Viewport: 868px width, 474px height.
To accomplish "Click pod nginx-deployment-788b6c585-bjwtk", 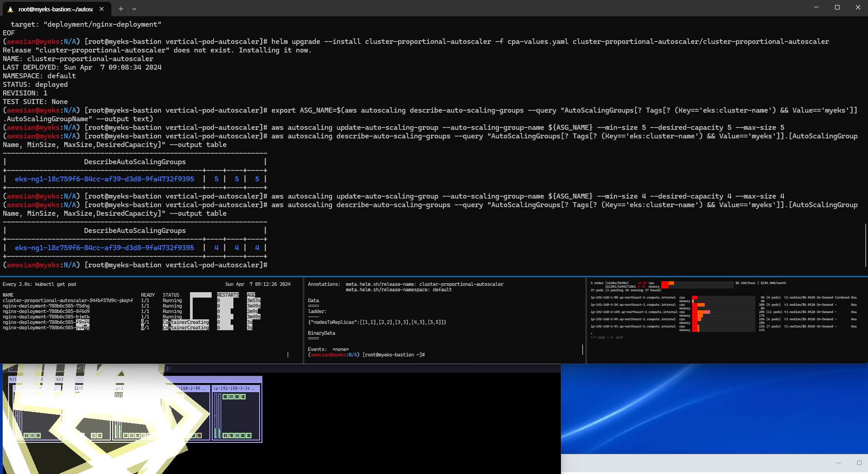I will [x=46, y=317].
